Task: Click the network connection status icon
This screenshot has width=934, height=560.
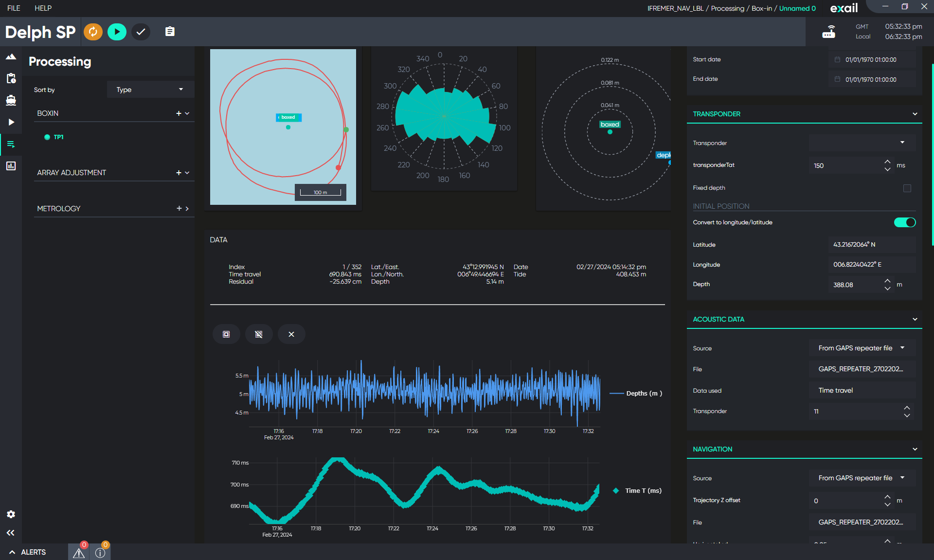Action: 829,32
